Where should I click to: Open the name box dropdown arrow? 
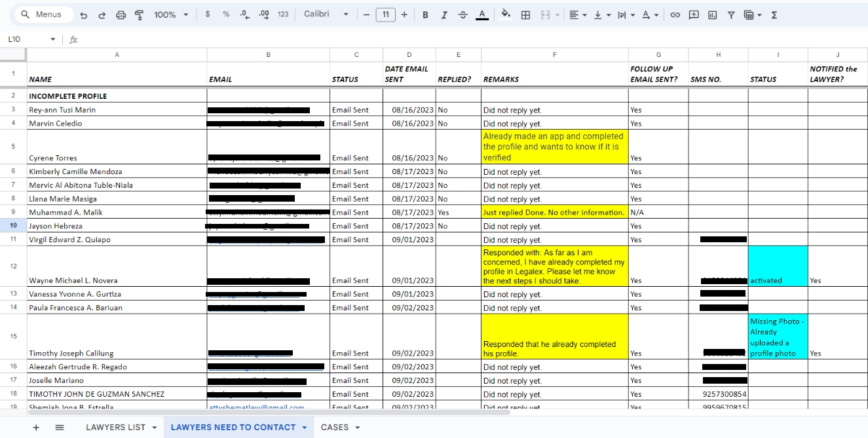(x=53, y=40)
